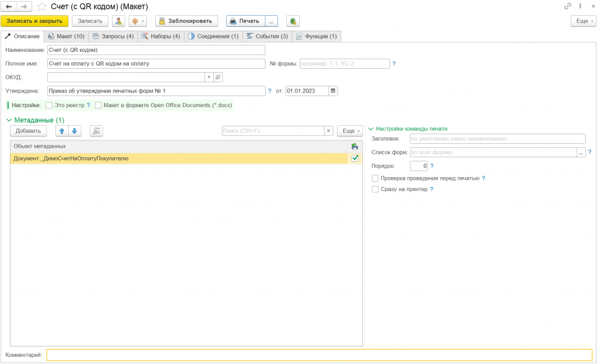
Task: Click the Записать button
Action: [90, 21]
